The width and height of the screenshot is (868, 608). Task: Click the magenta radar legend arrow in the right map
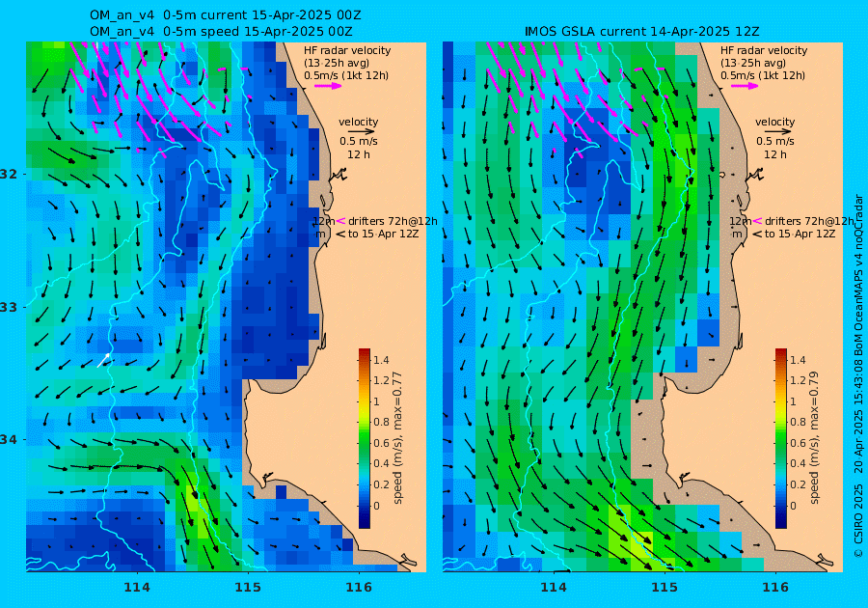745,86
